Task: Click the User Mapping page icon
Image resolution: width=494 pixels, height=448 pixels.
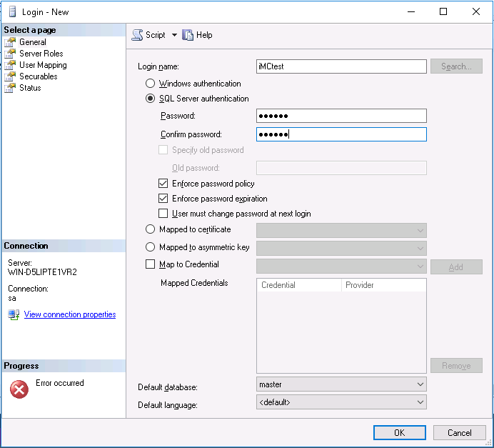Action: click(10, 65)
